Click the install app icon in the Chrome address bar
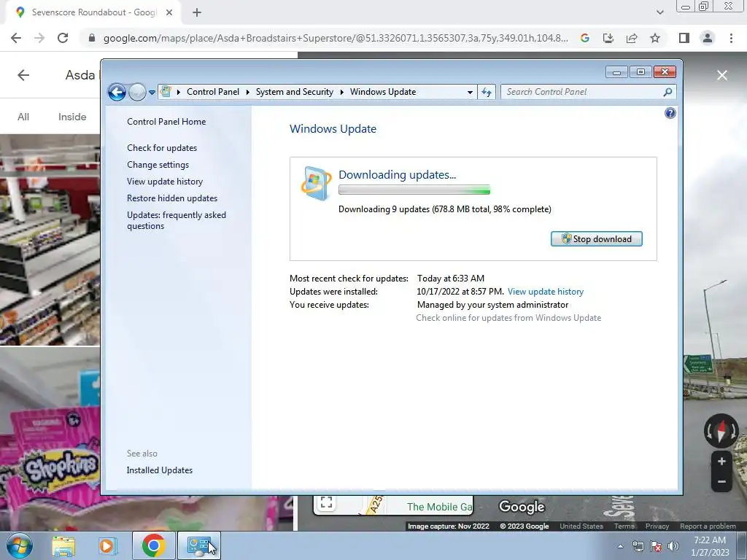Screen dimensions: 747x560 pyautogui.click(x=608, y=38)
